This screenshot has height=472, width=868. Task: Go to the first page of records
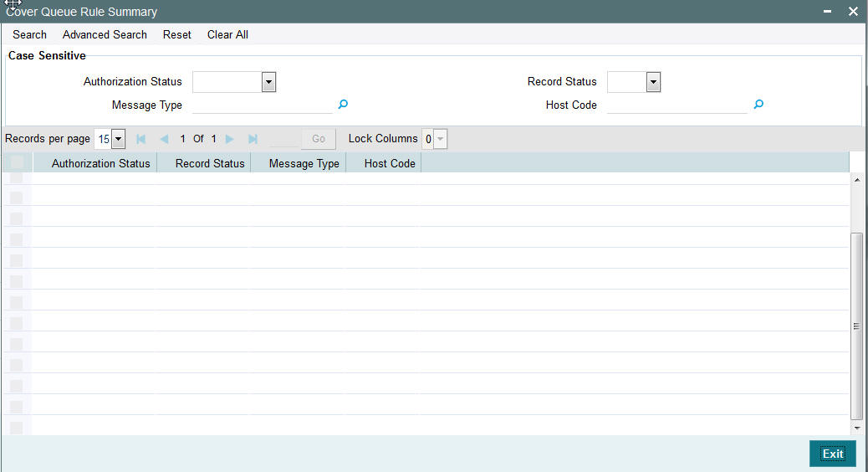140,139
